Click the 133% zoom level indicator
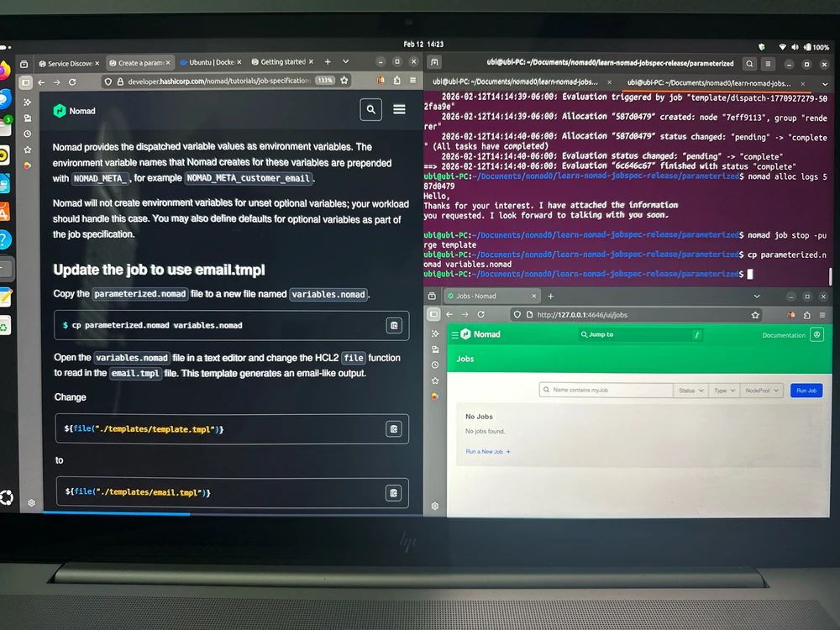The width and height of the screenshot is (840, 630). 325,81
